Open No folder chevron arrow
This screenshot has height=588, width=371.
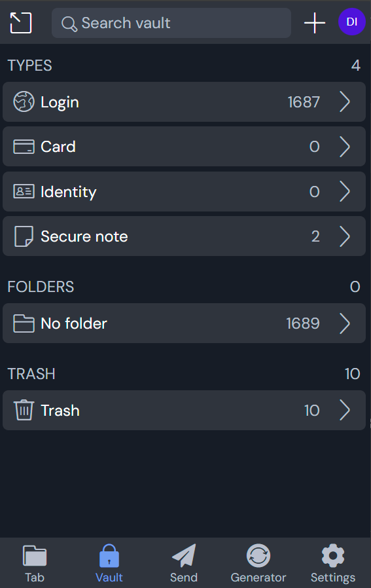tap(345, 323)
